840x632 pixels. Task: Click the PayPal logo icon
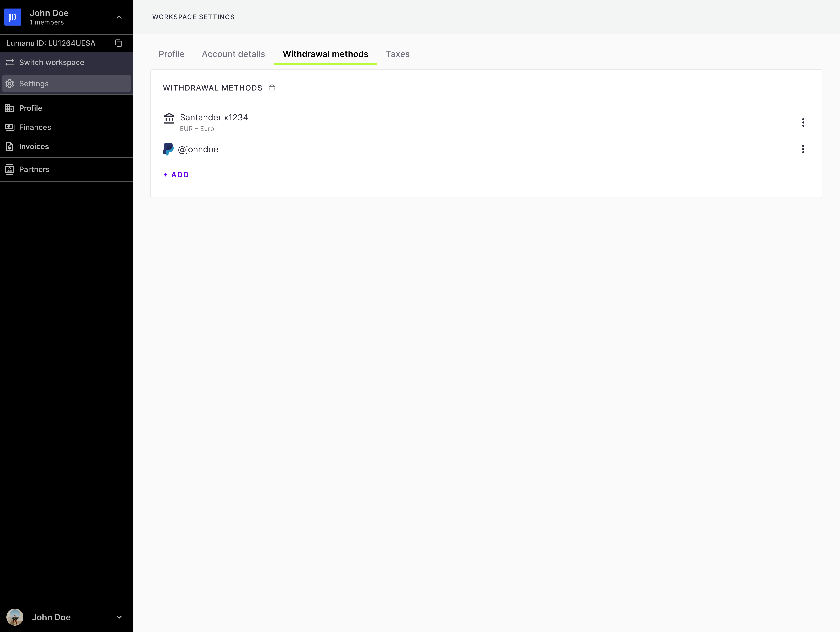(168, 149)
